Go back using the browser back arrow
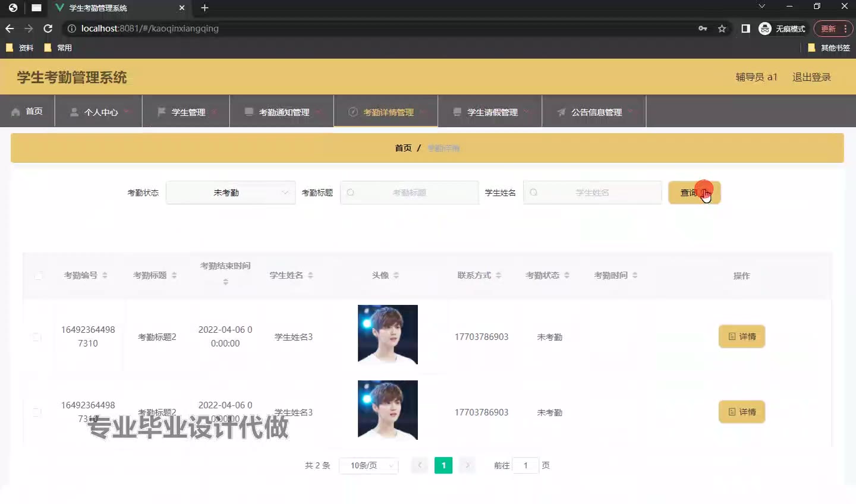The width and height of the screenshot is (856, 504). click(10, 29)
